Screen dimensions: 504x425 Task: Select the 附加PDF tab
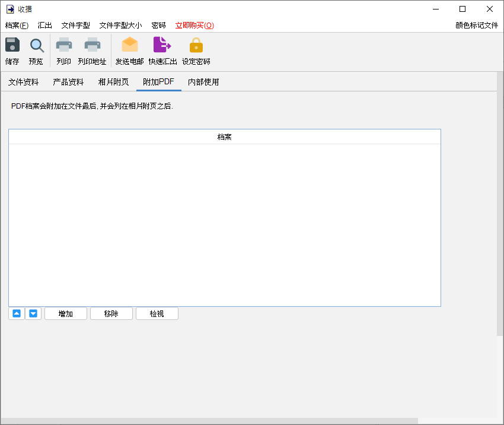(159, 82)
